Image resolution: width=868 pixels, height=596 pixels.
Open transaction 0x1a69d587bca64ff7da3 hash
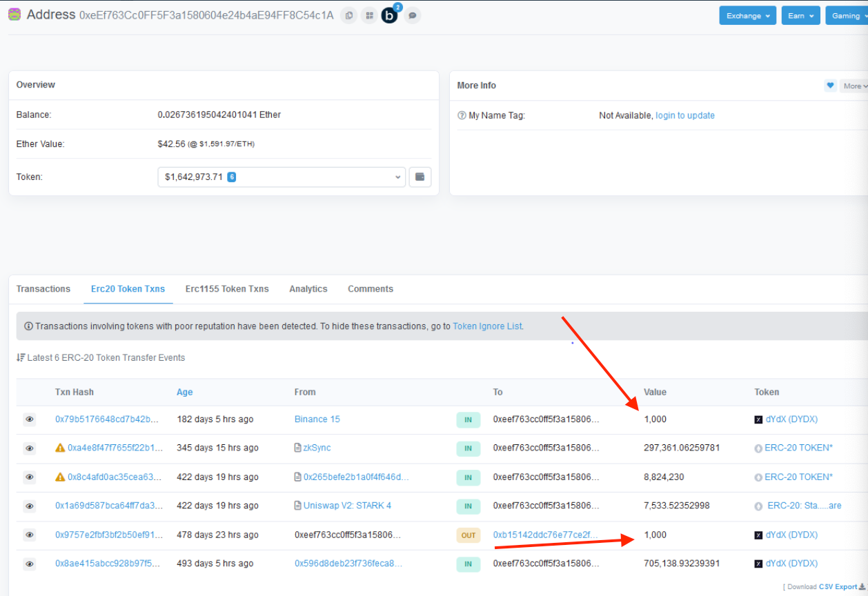(x=109, y=506)
